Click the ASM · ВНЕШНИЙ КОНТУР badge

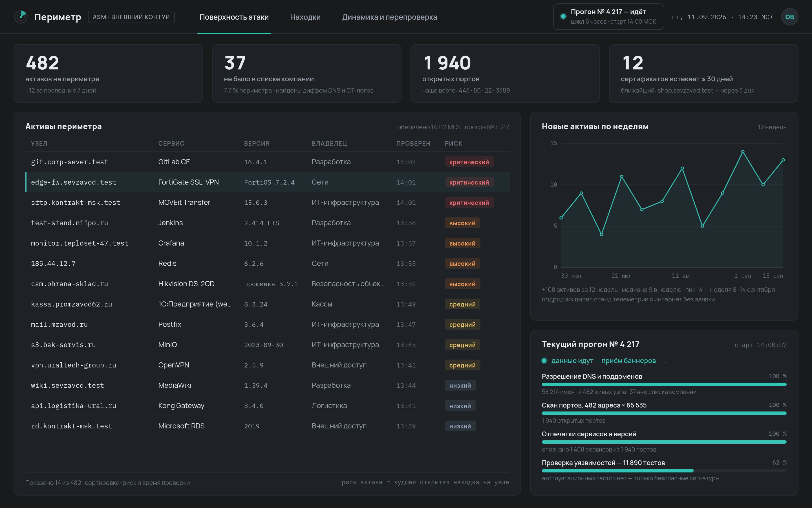tap(131, 17)
